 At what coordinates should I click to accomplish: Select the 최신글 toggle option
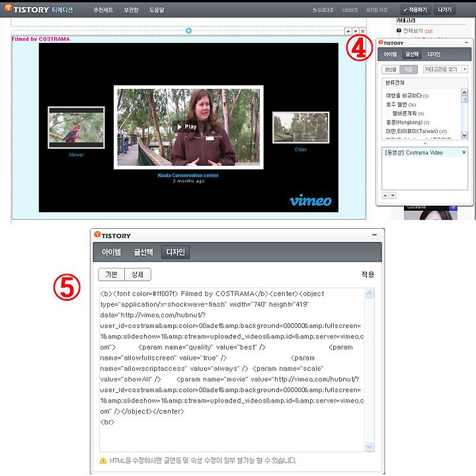[391, 69]
